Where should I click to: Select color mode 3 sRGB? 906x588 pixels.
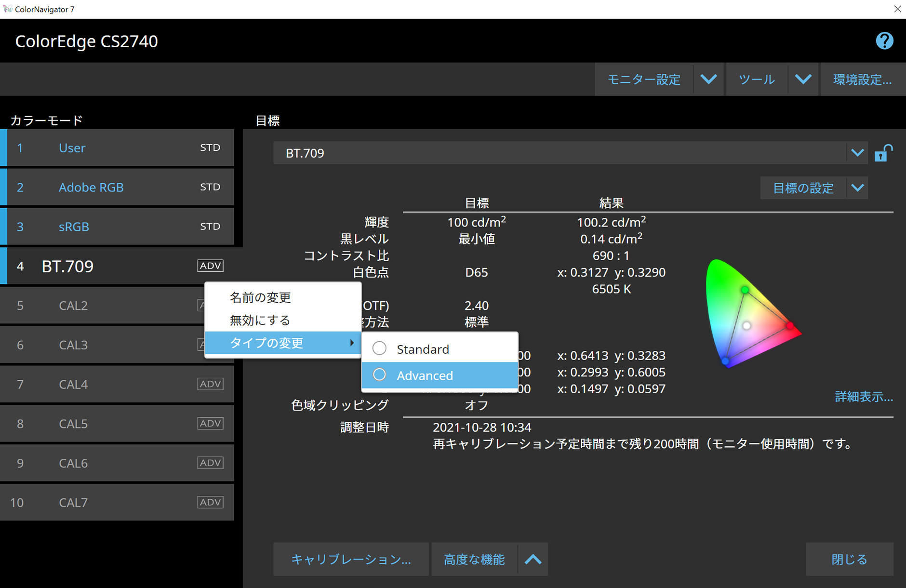pos(117,227)
